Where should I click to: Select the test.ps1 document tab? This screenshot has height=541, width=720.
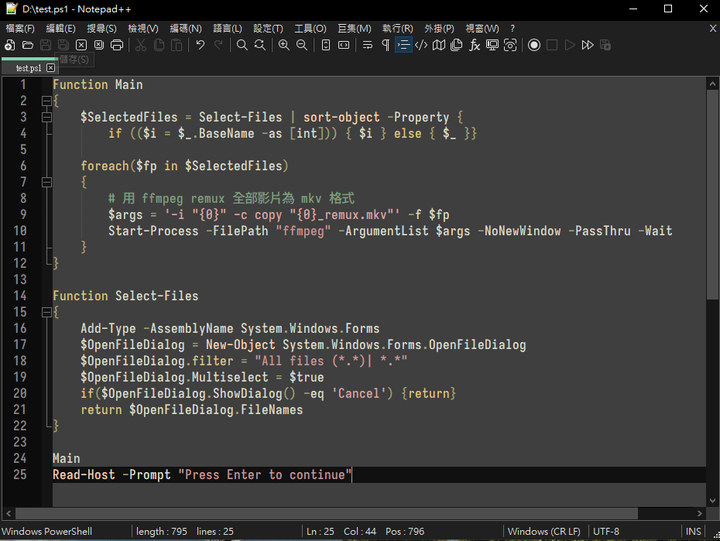pos(28,68)
